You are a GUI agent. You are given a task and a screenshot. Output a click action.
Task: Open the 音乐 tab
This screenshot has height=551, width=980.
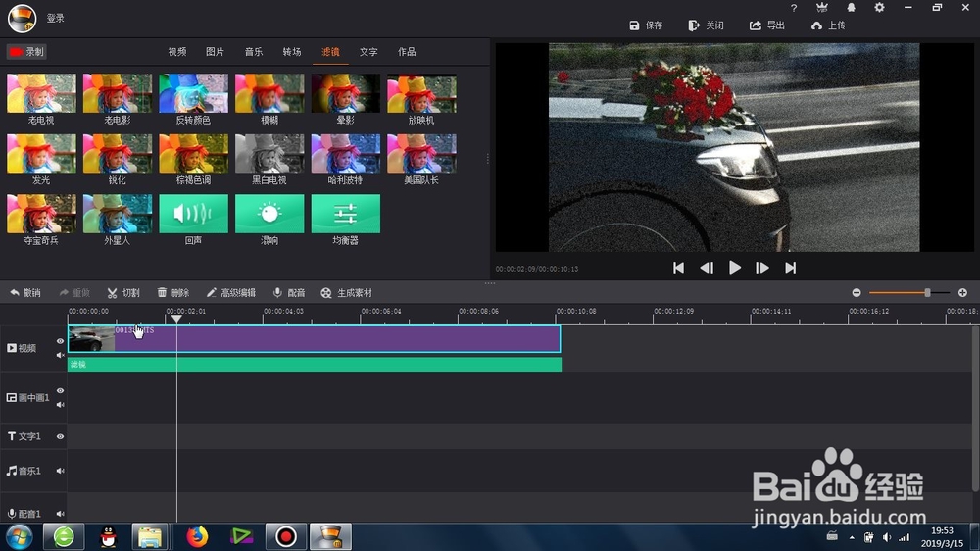coord(254,52)
